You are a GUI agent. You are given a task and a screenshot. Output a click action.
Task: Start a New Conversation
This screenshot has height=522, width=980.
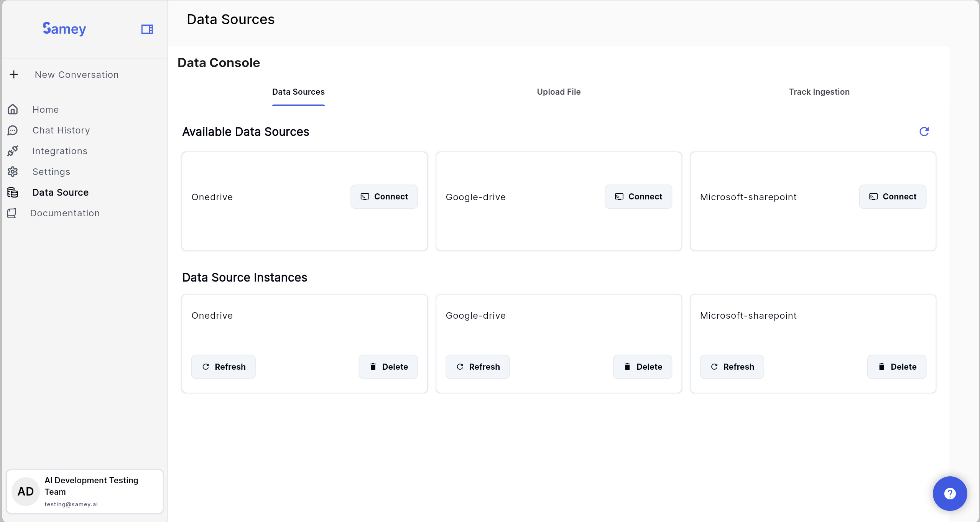tap(77, 74)
